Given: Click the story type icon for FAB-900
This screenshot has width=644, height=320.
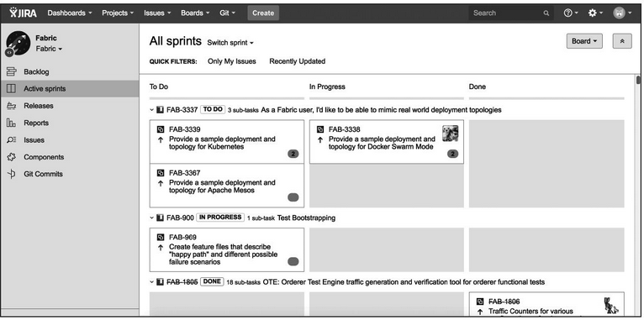Looking at the screenshot, I should tap(161, 218).
